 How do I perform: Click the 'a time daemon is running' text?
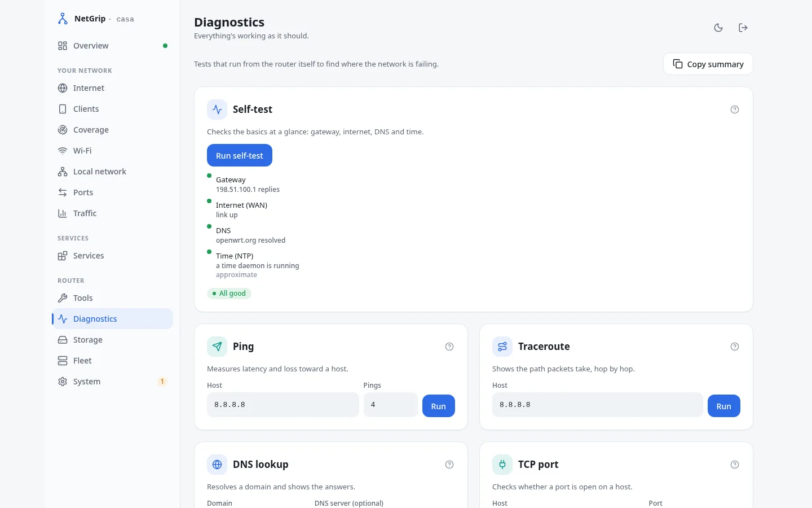[x=258, y=266]
